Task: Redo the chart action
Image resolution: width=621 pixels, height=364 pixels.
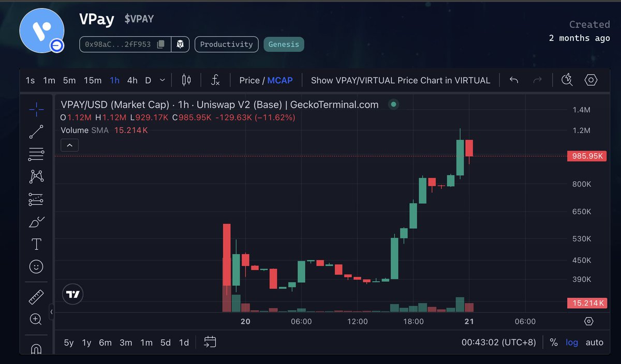Action: 538,80
